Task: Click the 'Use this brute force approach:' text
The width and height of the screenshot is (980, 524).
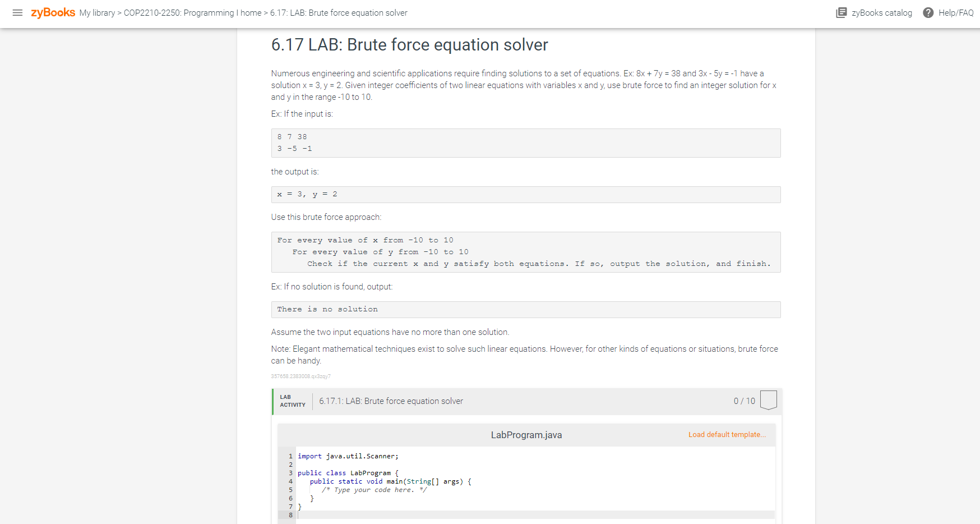Action: (326, 217)
